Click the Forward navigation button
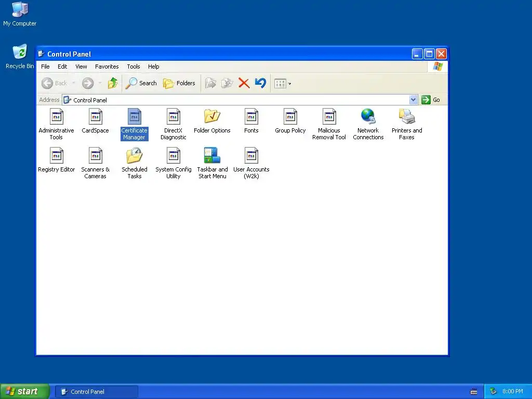This screenshot has width=532, height=399. tap(88, 83)
